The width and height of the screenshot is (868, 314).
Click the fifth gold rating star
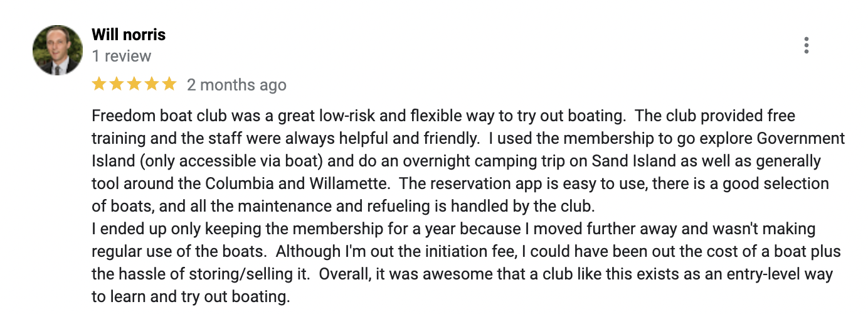169,84
